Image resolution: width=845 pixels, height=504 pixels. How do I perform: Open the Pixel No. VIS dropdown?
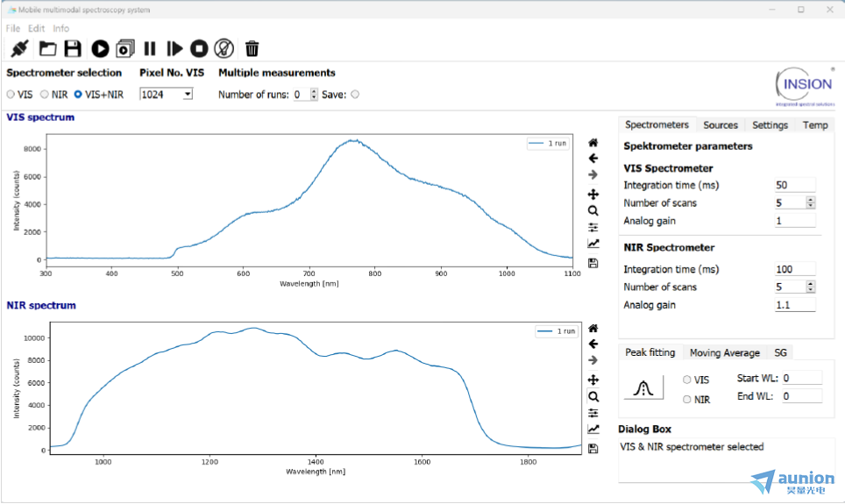point(188,95)
